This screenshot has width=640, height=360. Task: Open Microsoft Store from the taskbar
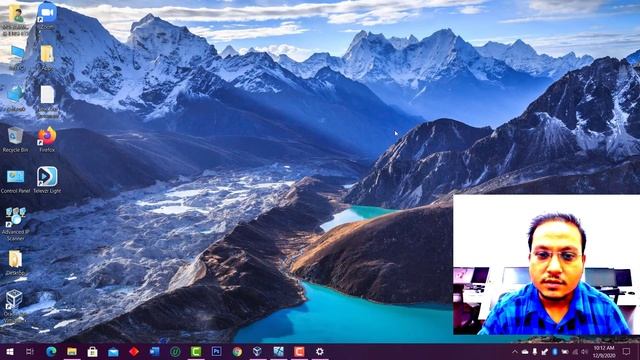pyautogui.click(x=93, y=351)
